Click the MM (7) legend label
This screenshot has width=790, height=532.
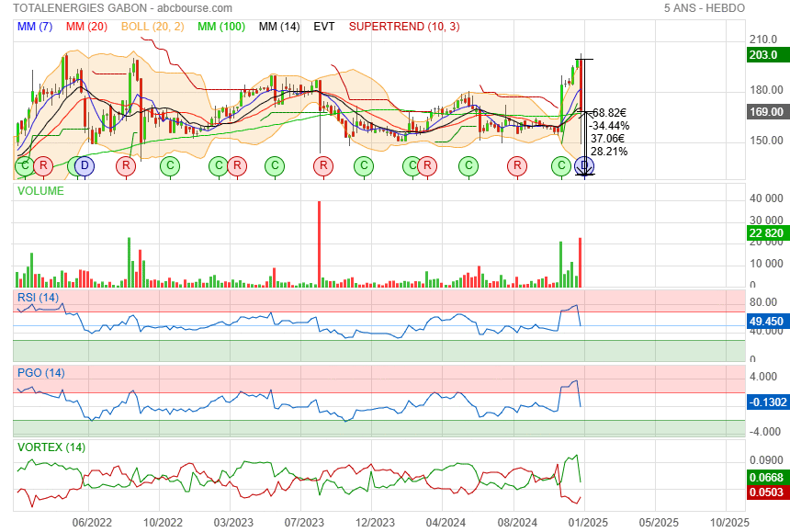35,27
